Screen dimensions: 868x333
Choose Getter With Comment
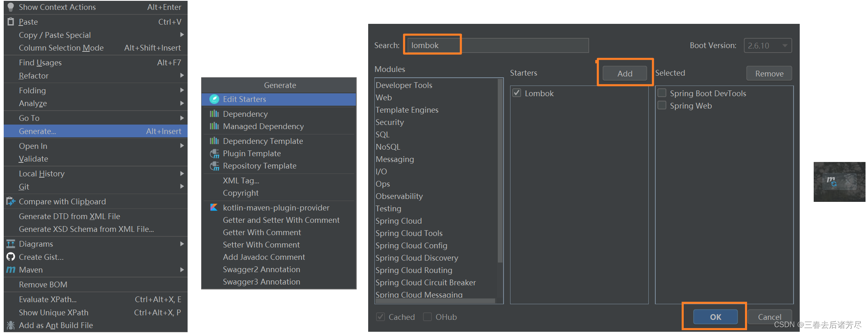[x=279, y=232]
